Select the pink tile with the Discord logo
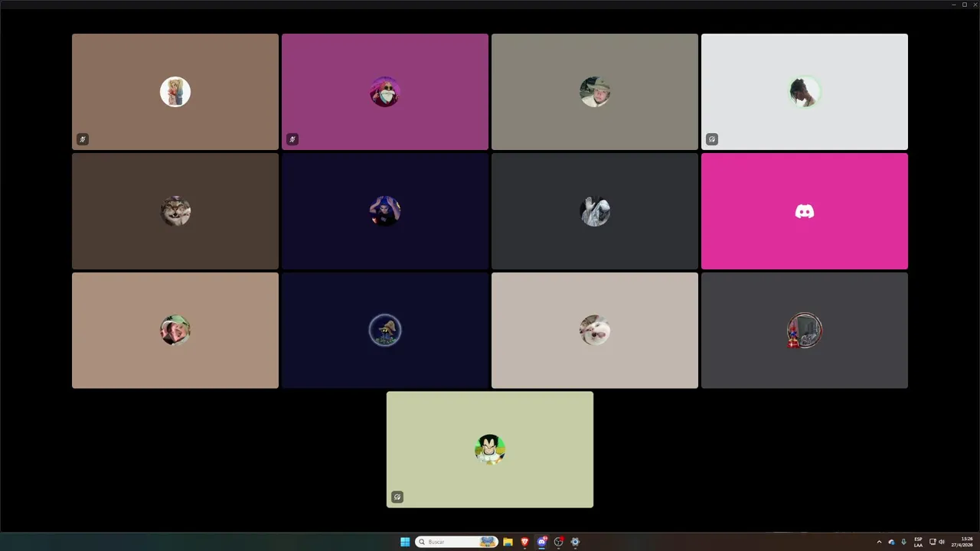 click(805, 211)
